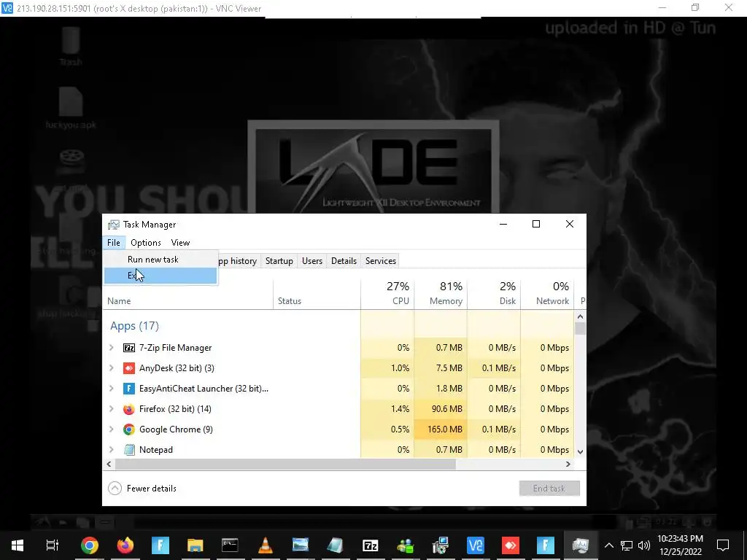Switch to the Services tab

coord(381,261)
